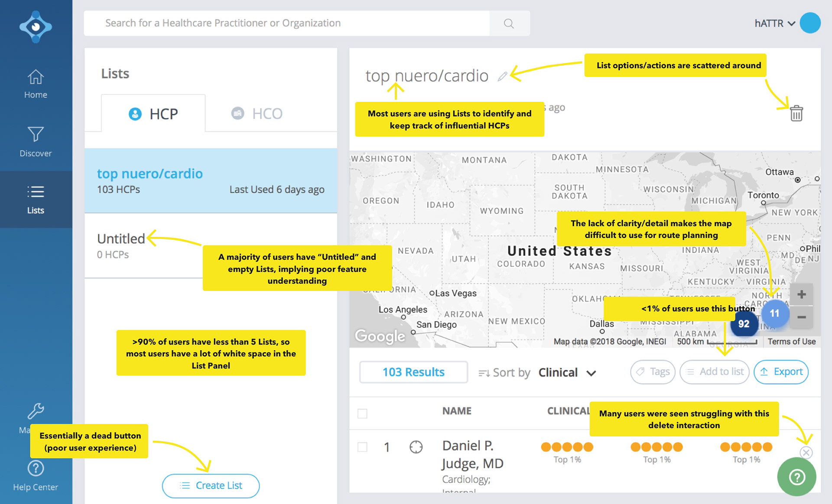The width and height of the screenshot is (832, 504).
Task: Switch to the HCO tab
Action: 257,113
